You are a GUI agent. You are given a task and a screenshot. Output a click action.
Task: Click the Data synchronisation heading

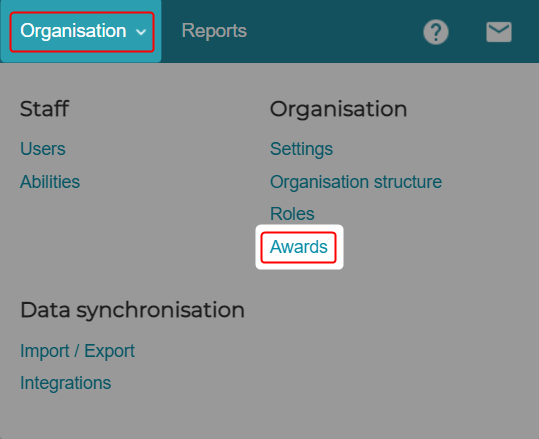pyautogui.click(x=132, y=310)
